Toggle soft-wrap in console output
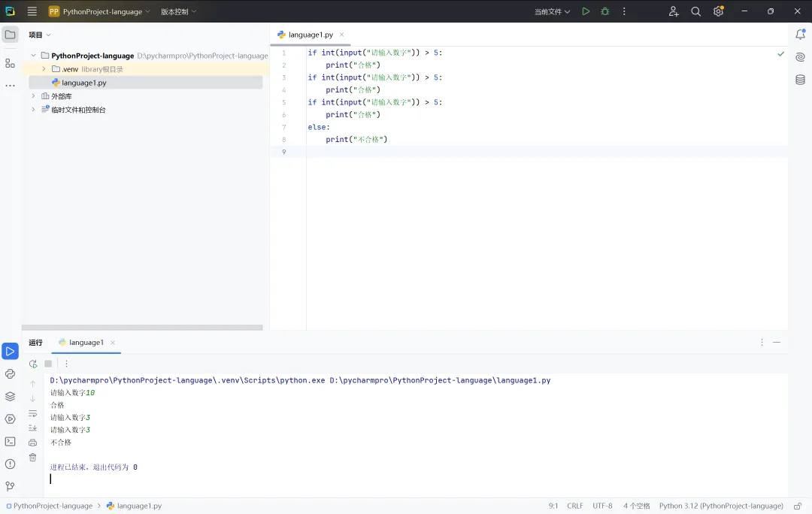This screenshot has height=514, width=812. point(32,413)
